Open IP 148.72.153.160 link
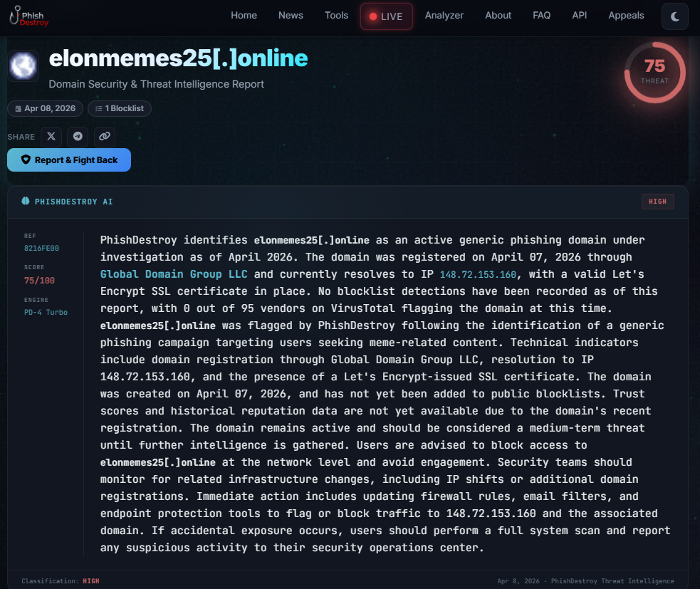700x589 pixels. point(478,275)
